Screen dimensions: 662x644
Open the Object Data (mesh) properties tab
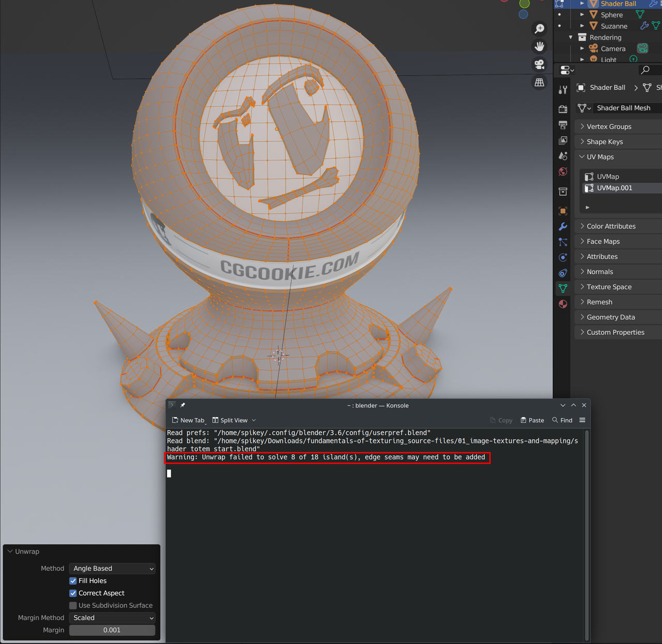563,288
